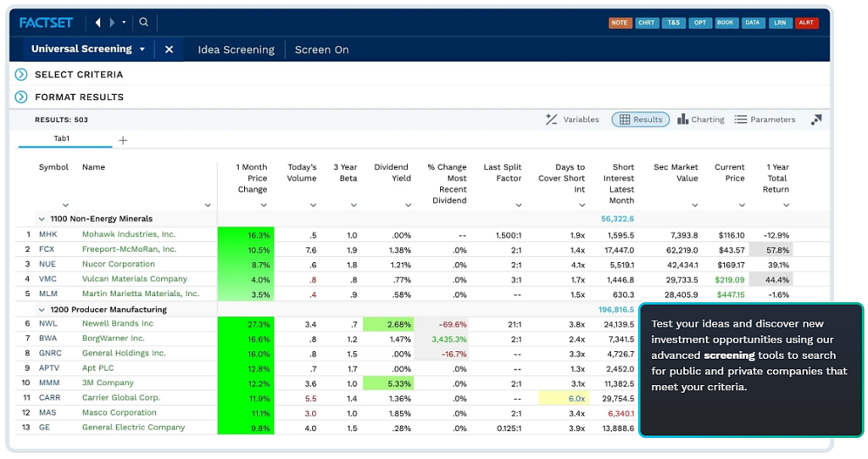Collapse the 1100 Non-Energy Minerals group
Viewport: 868px width, 459px height.
42,219
